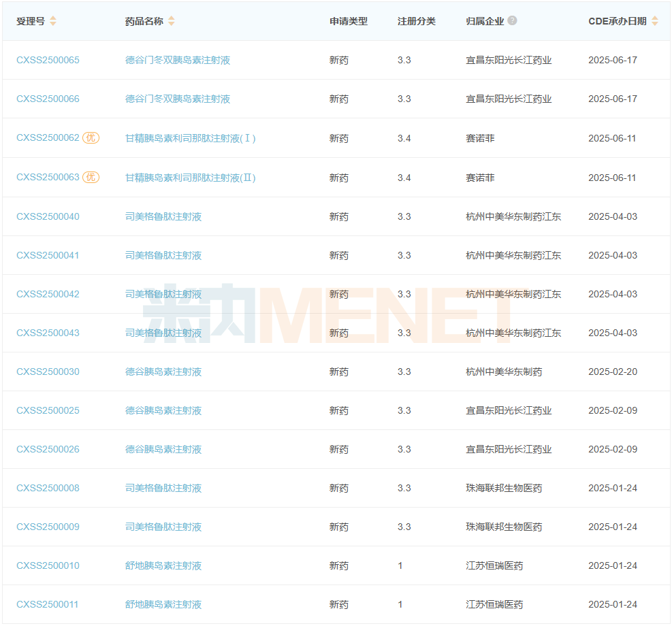The height and width of the screenshot is (626, 672).
Task: Click 优 badge next to CXSS2500063
Action: (91, 178)
